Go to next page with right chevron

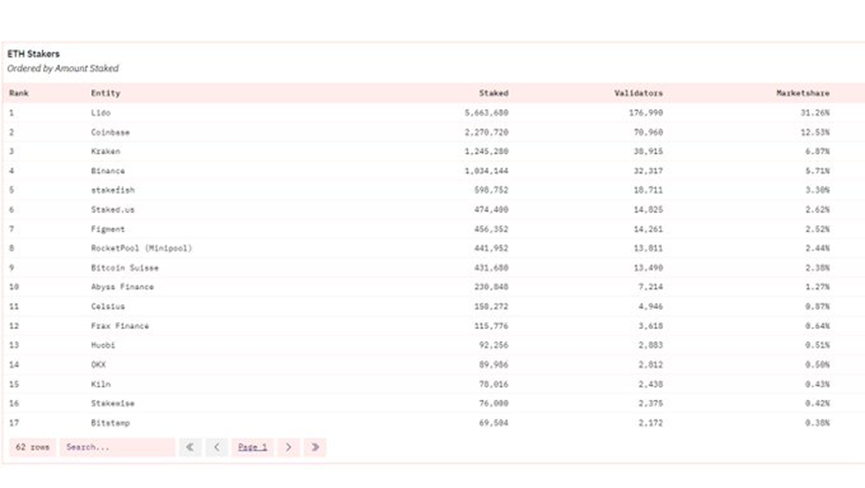pos(289,447)
